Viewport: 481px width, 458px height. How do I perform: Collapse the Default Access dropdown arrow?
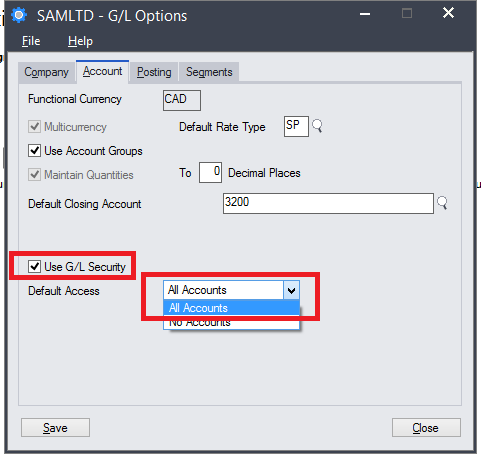(x=291, y=290)
